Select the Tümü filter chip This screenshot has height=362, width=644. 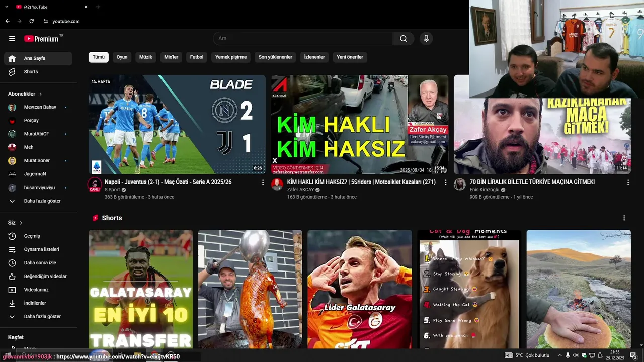click(99, 57)
